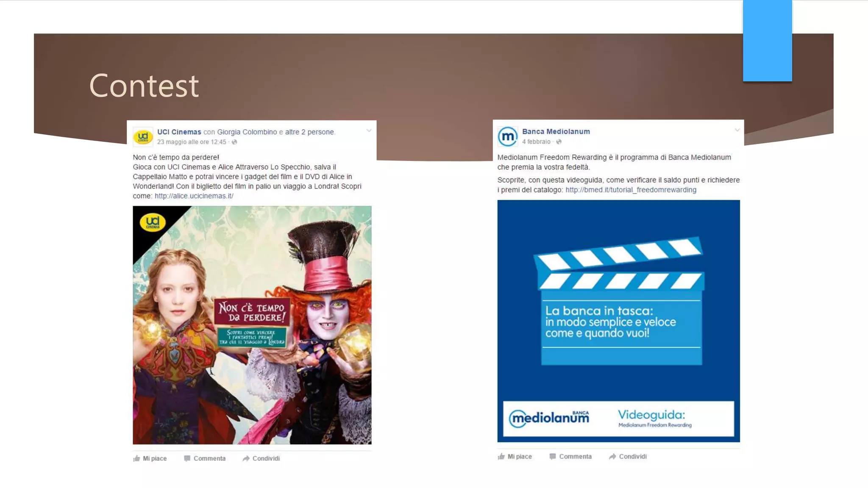This screenshot has width=868, height=488.
Task: Click the Banca Mediolanum profile logo
Action: [507, 136]
